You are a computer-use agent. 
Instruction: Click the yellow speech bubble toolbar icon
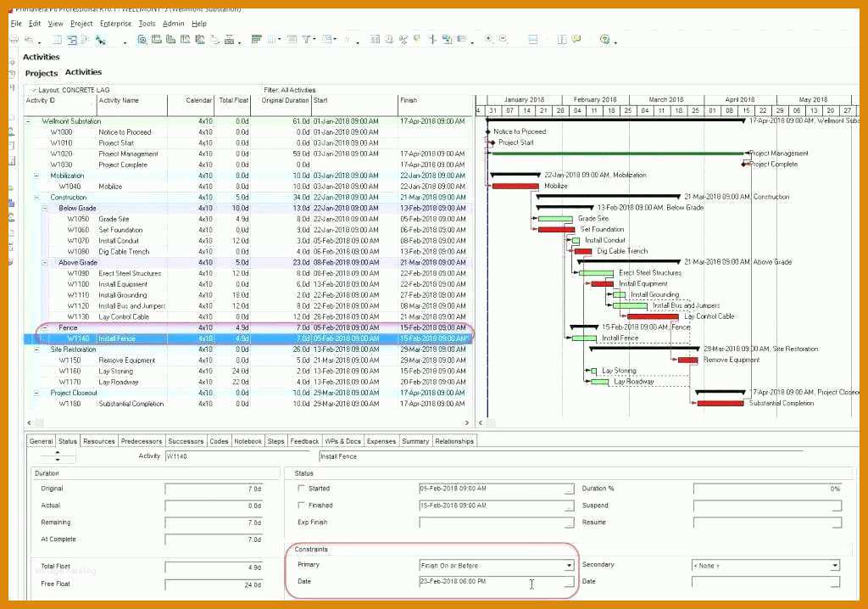[576, 39]
